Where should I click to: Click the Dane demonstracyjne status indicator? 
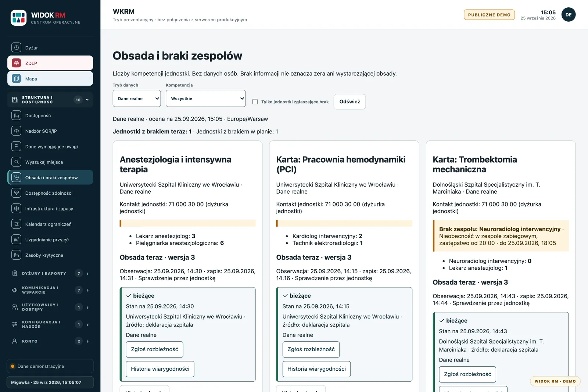50,366
